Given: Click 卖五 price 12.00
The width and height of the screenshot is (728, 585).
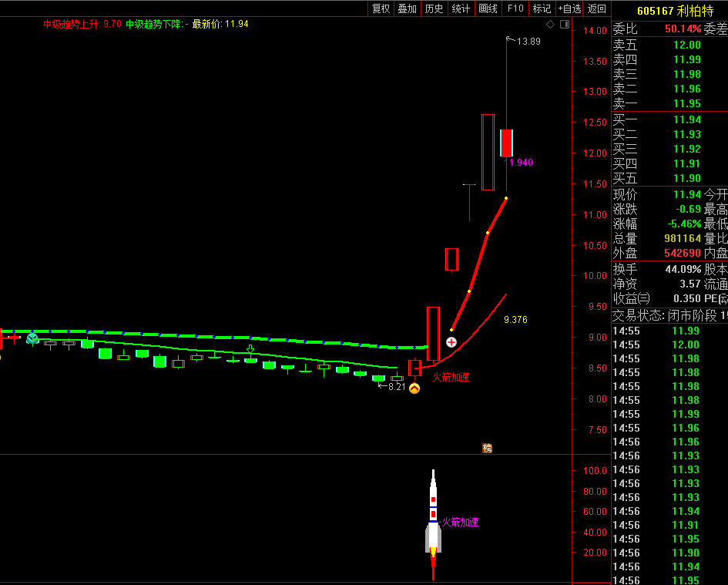Looking at the screenshot, I should click(686, 45).
